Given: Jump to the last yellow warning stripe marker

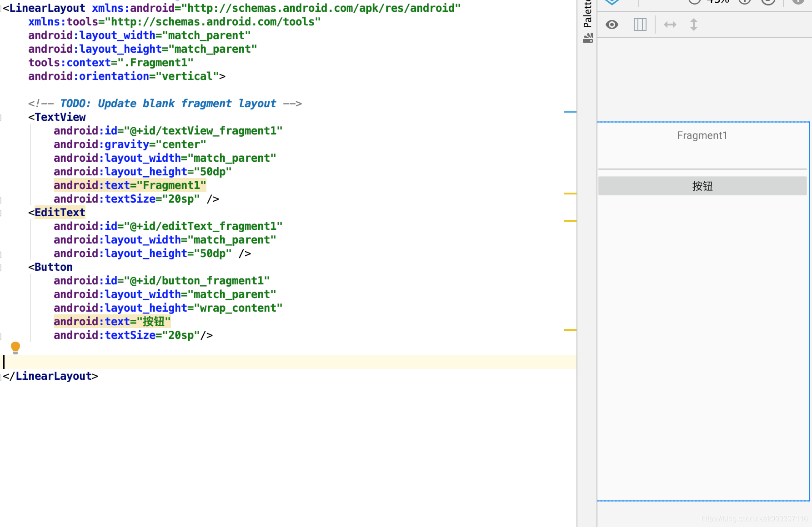Looking at the screenshot, I should click(x=570, y=330).
